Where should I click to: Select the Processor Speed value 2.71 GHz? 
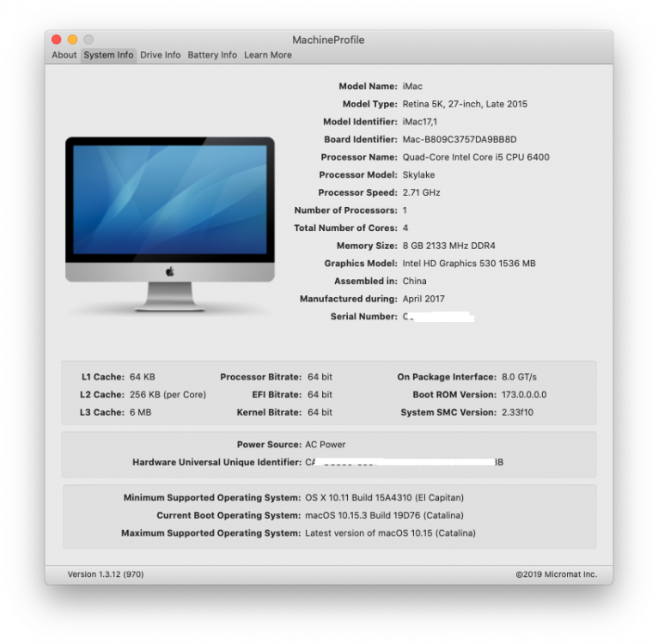point(421,192)
